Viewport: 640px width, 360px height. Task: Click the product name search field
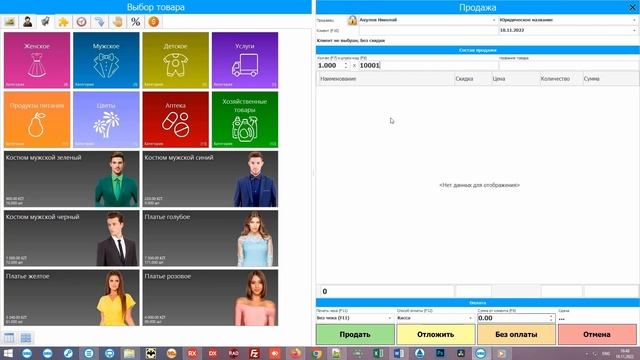click(568, 65)
